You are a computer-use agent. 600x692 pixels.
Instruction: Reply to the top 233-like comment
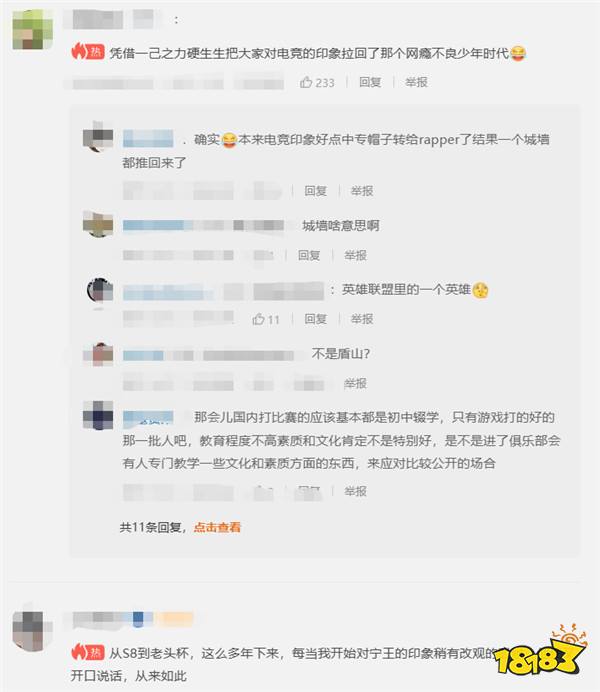click(x=370, y=82)
